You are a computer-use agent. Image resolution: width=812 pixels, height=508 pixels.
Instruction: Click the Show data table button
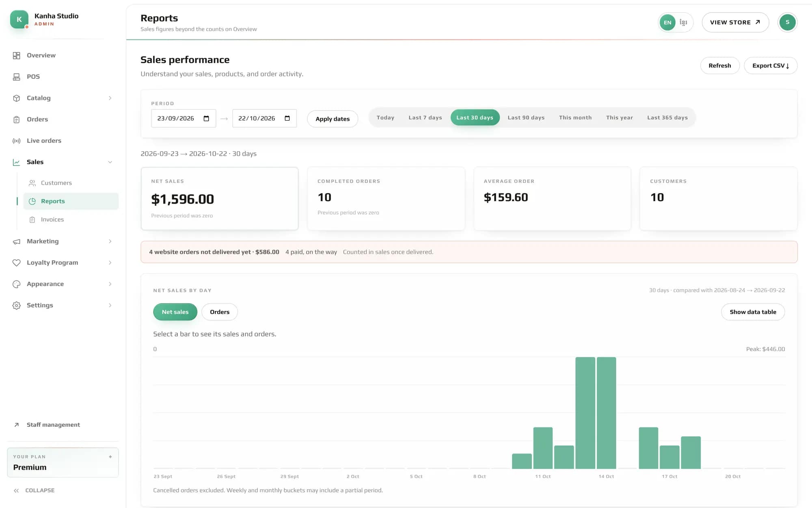[x=753, y=312]
